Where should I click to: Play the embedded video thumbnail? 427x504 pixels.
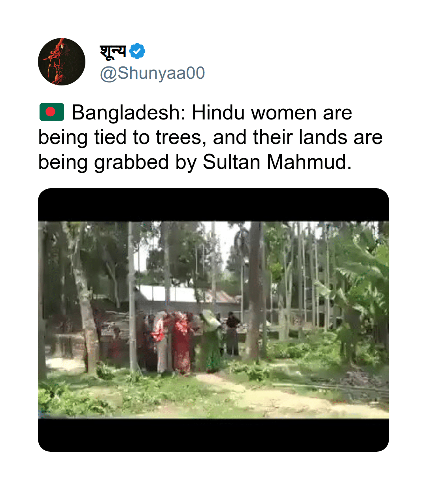tap(213, 320)
